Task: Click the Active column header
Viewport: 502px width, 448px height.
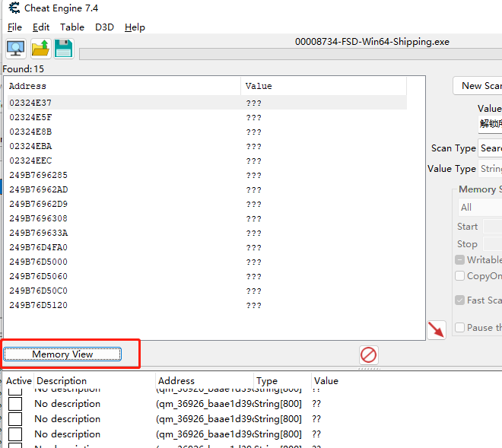Action: click(19, 381)
